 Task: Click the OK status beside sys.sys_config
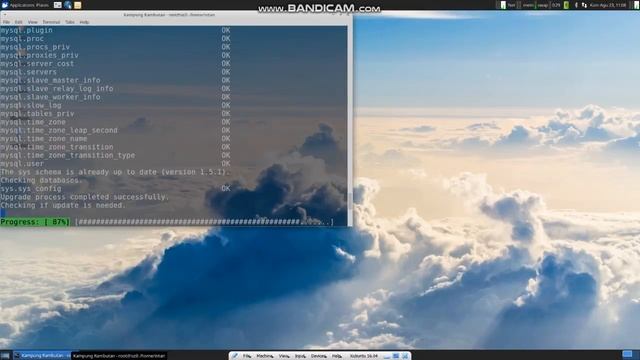(226, 189)
